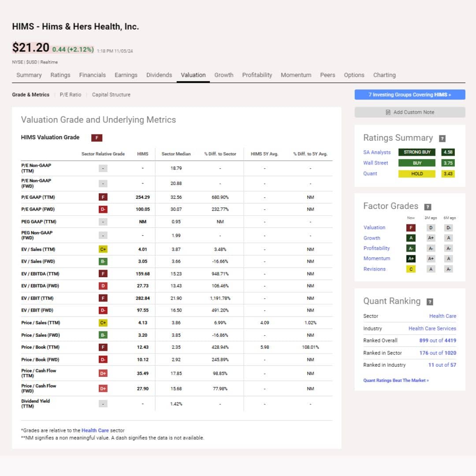Select the Grade & Metrics sub-tab
The image size is (476, 476).
(x=31, y=95)
